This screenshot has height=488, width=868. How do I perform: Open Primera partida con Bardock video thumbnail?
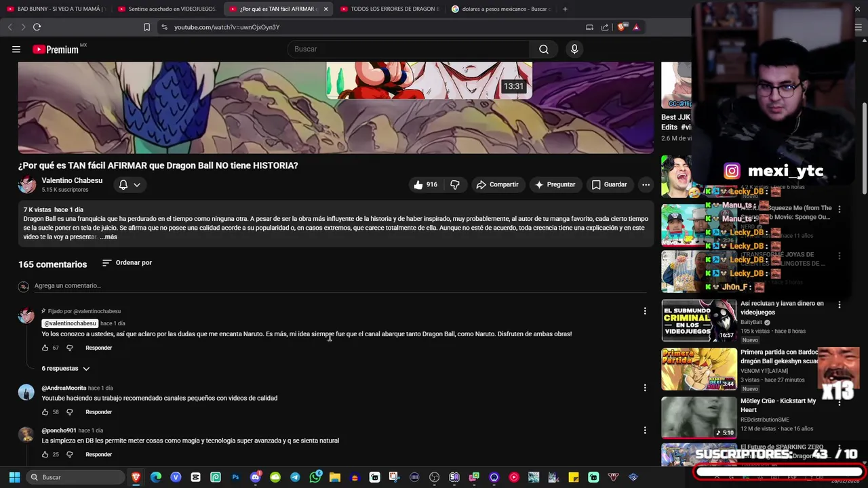tap(698, 369)
